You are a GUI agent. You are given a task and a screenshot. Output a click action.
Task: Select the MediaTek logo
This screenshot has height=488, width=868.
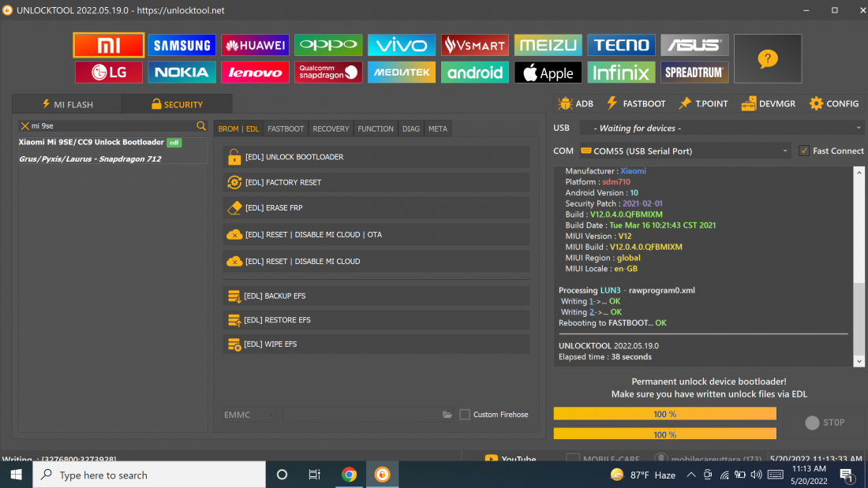(402, 73)
